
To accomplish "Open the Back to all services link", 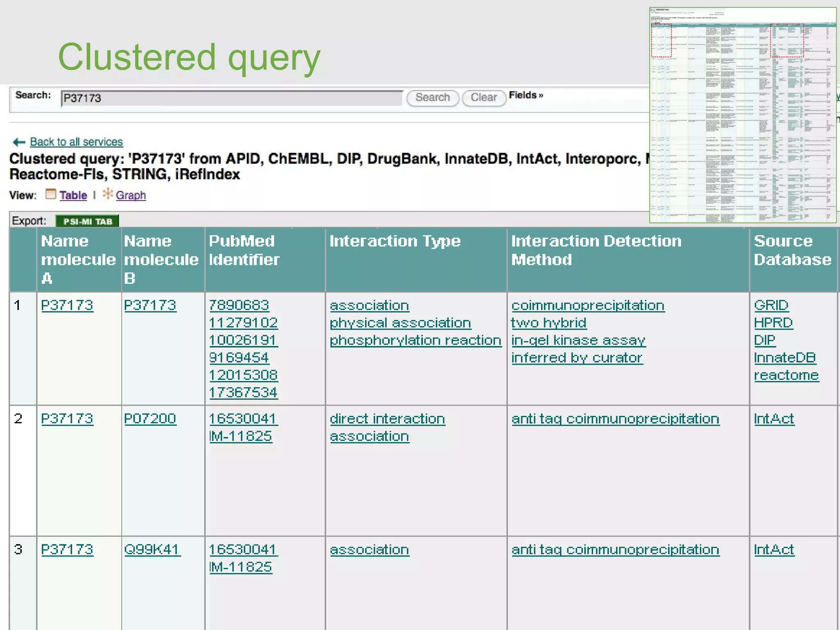I will 76,142.
